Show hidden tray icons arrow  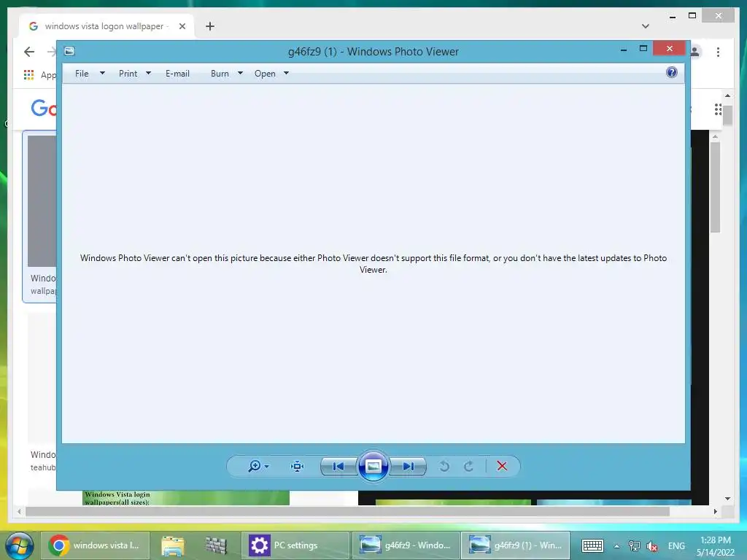pos(616,546)
